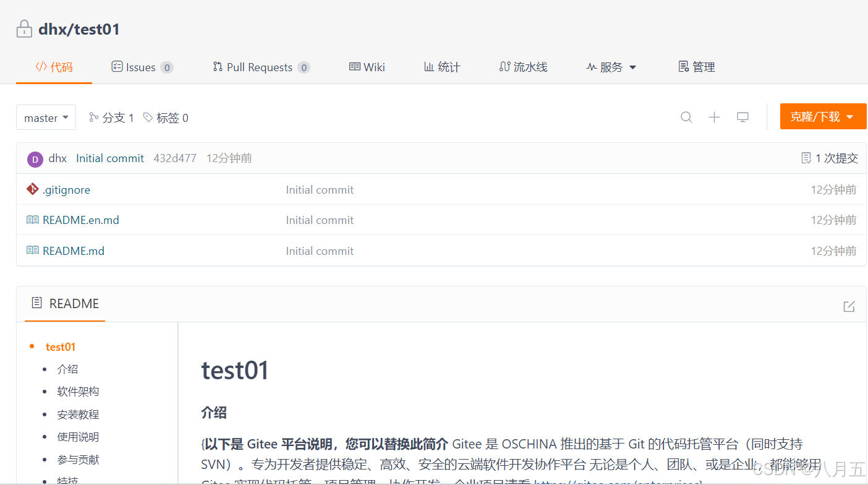The width and height of the screenshot is (868, 485).
Task: Jump to 使用说明 section in outline
Action: 78,437
